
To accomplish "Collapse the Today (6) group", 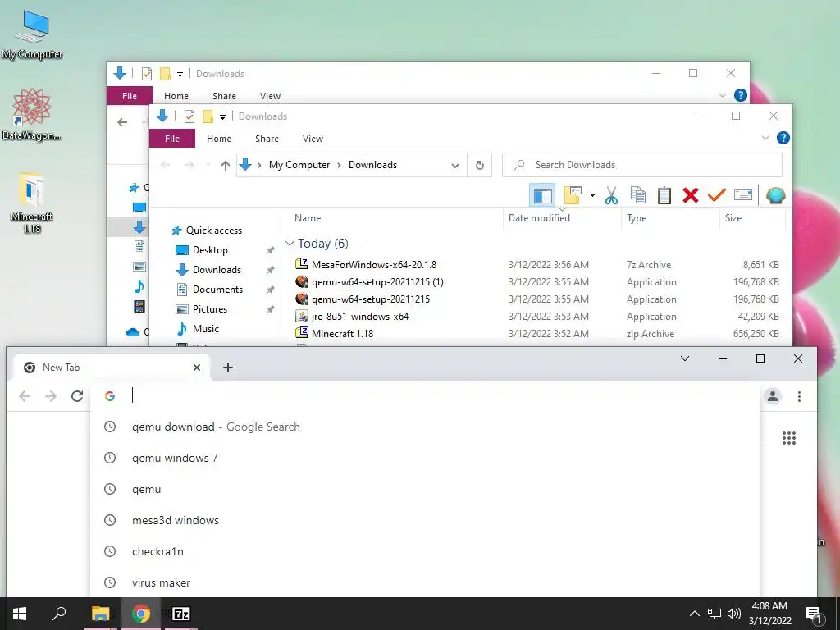I will pos(290,243).
